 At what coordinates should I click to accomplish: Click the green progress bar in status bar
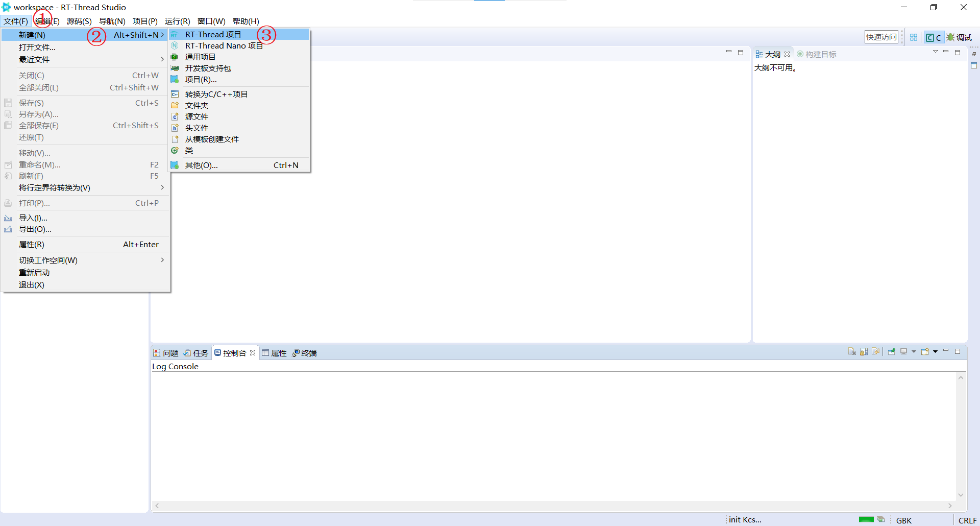click(x=866, y=519)
